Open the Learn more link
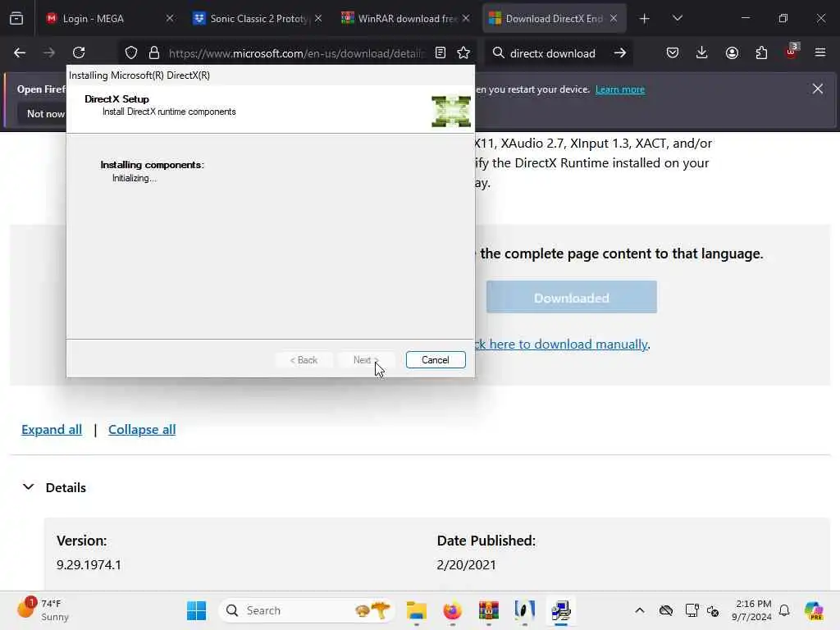The image size is (840, 630). (x=620, y=89)
